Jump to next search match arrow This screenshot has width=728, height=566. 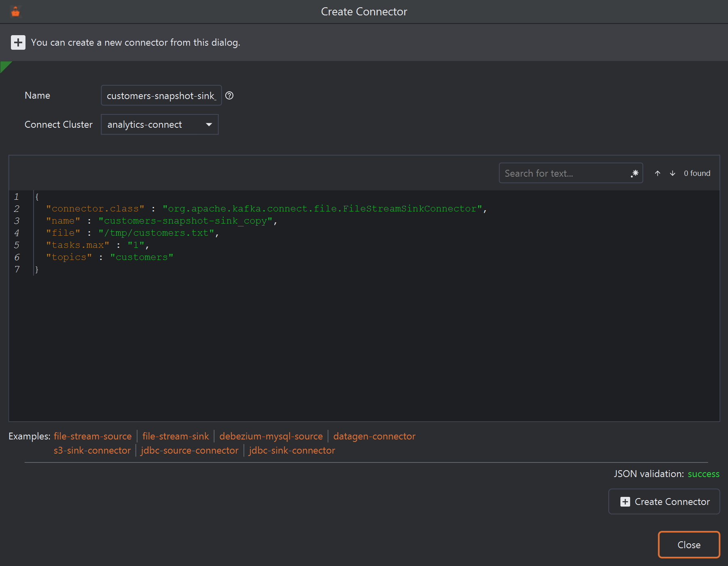coord(673,173)
